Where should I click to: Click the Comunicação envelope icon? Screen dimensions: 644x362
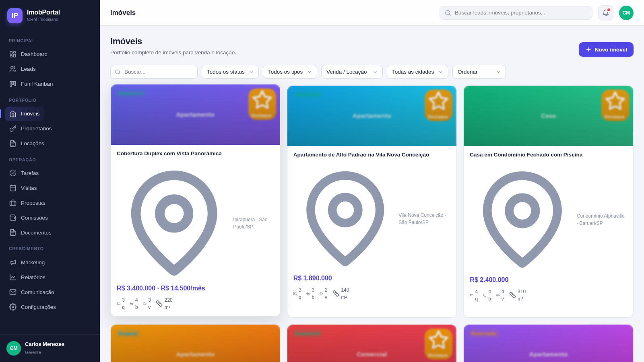pyautogui.click(x=13, y=292)
